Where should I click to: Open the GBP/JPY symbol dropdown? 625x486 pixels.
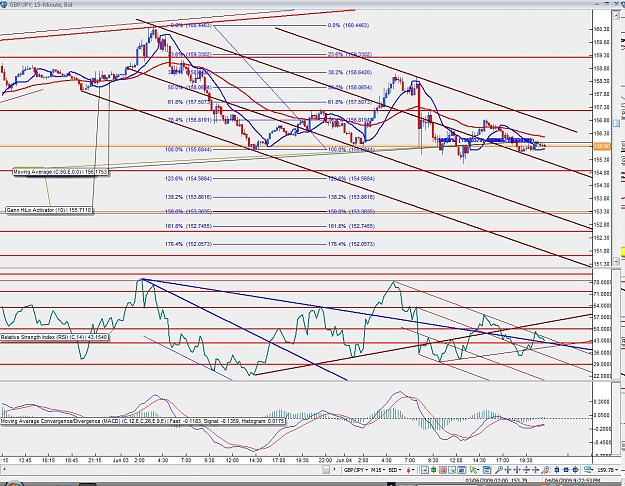(356, 470)
